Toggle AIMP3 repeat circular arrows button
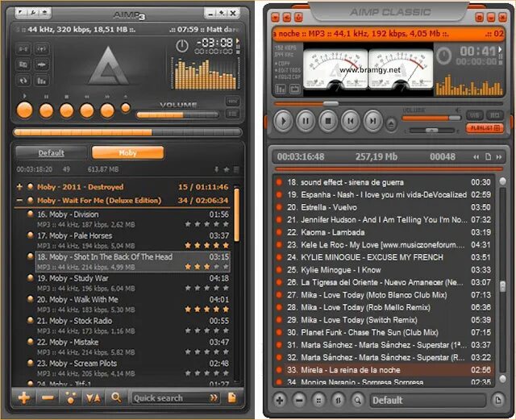The width and height of the screenshot is (516, 420). (23, 81)
